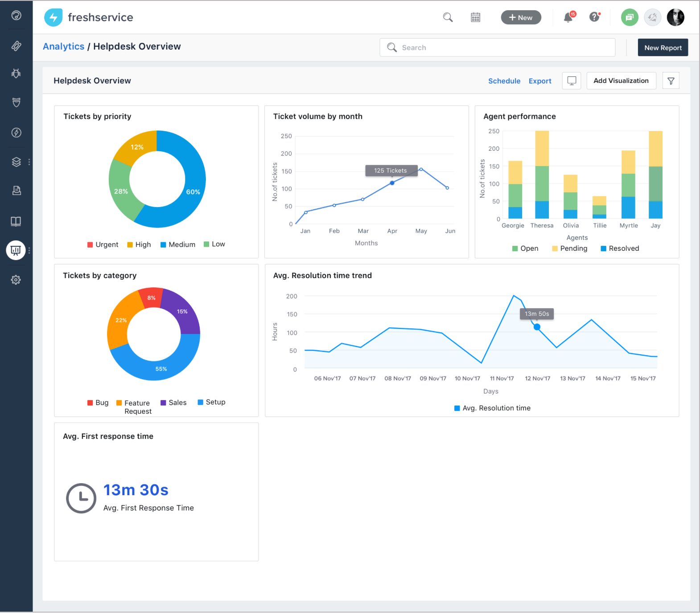Open the filter funnel button
The height and width of the screenshot is (613, 700).
click(x=671, y=81)
